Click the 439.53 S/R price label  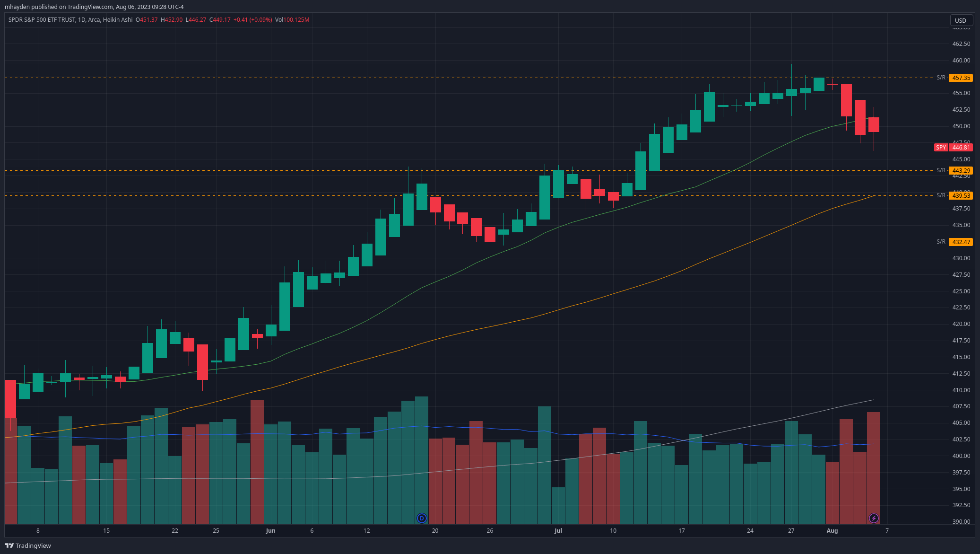pos(961,195)
